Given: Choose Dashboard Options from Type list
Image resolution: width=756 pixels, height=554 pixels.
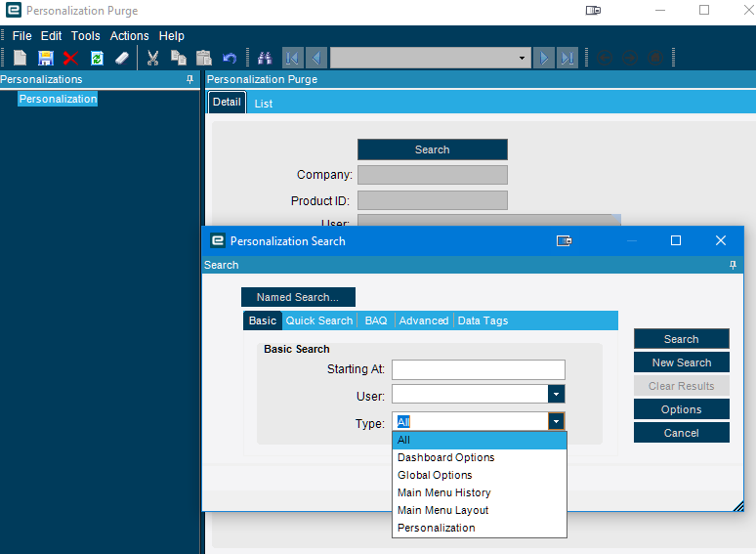Looking at the screenshot, I should (x=480, y=457).
